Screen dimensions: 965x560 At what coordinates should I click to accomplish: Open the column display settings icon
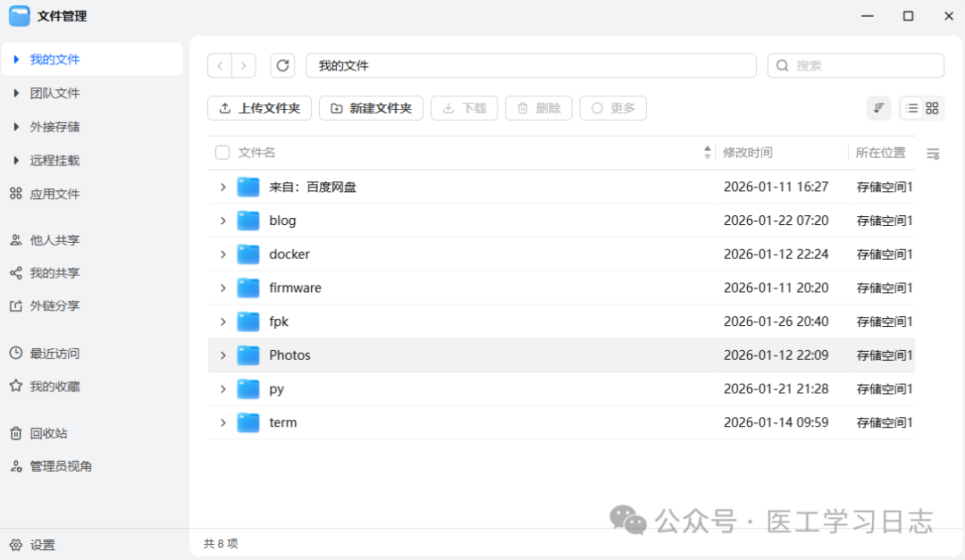coord(933,153)
